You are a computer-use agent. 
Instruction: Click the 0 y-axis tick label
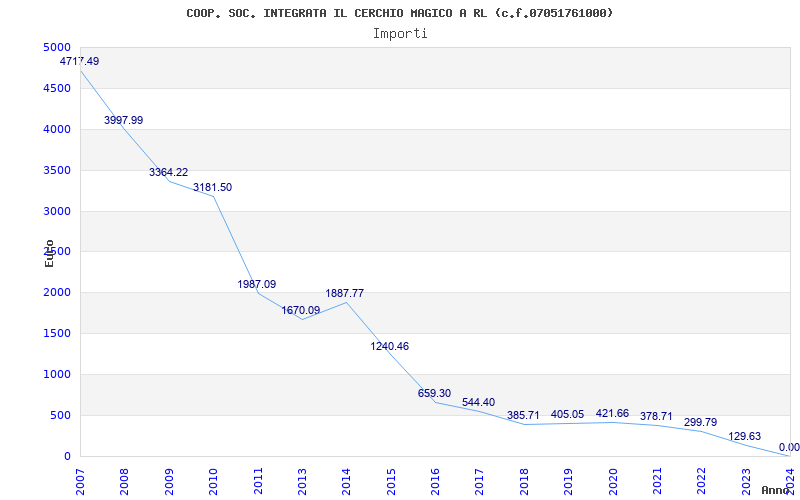[x=67, y=456]
